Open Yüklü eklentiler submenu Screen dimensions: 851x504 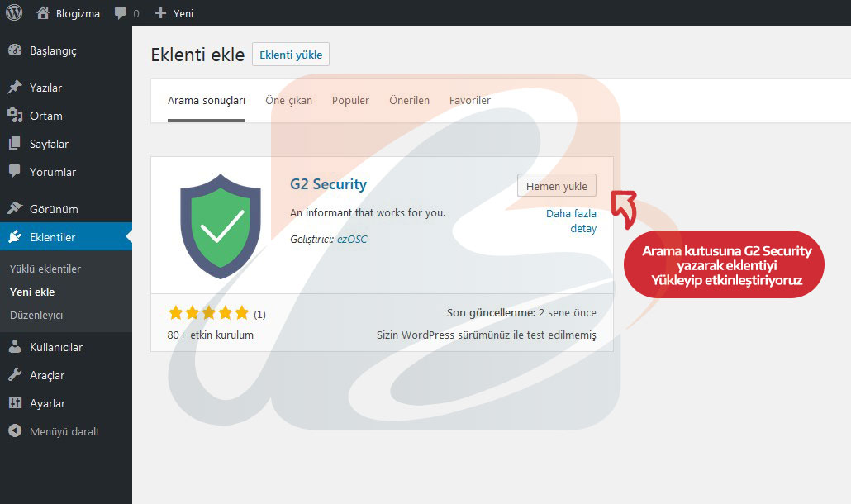click(45, 269)
